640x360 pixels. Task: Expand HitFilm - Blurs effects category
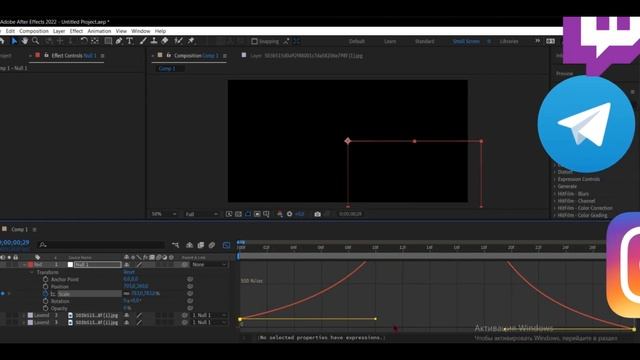coord(555,193)
